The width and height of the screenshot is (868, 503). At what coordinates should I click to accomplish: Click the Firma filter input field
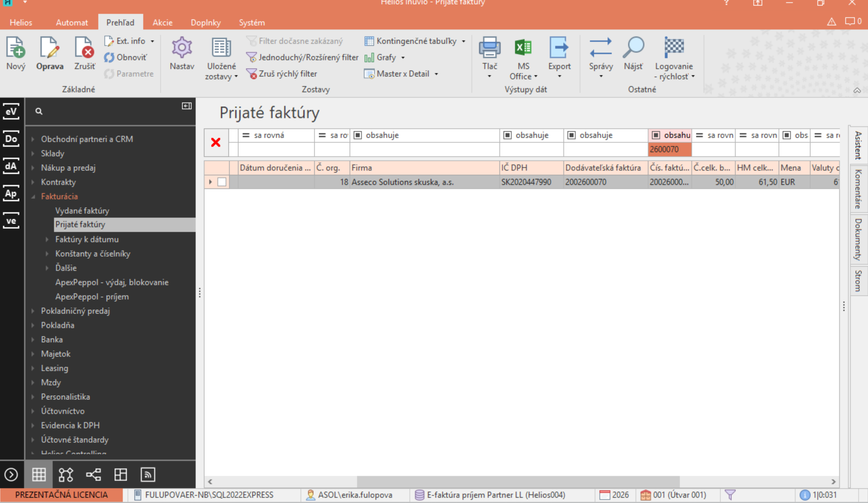click(424, 149)
